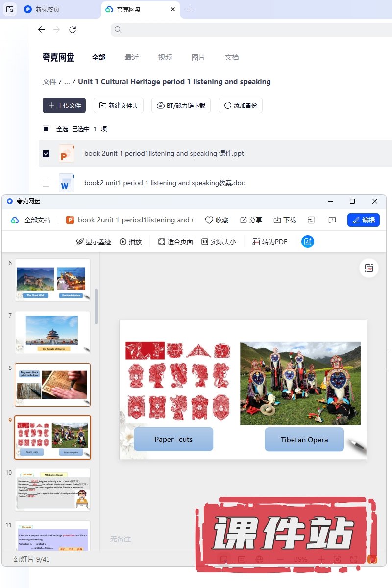The image size is (392, 588).
Task: Click the blue 编辑 button
Action: pyautogui.click(x=364, y=220)
